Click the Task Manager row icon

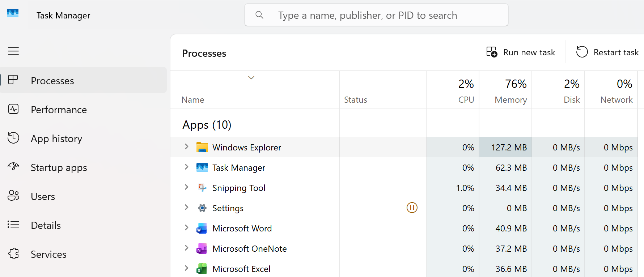pos(202,167)
